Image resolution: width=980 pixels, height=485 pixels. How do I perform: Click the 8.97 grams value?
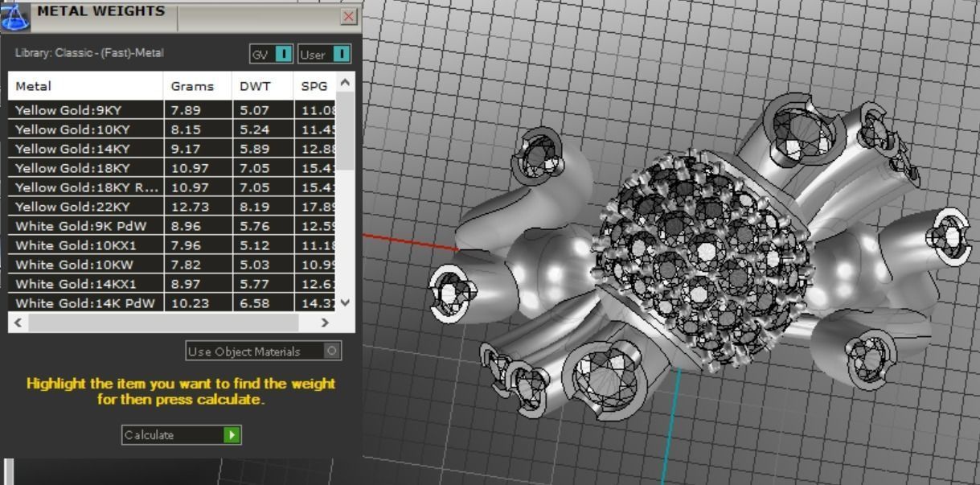186,284
